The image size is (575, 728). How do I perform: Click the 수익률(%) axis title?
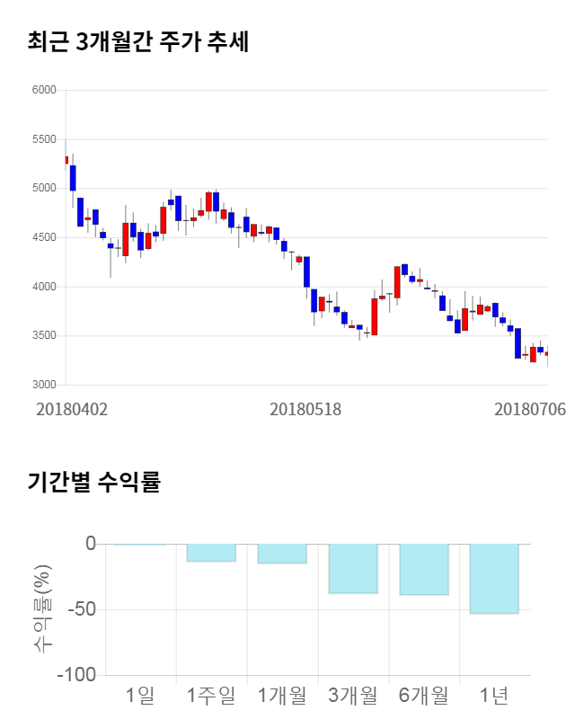(43, 608)
